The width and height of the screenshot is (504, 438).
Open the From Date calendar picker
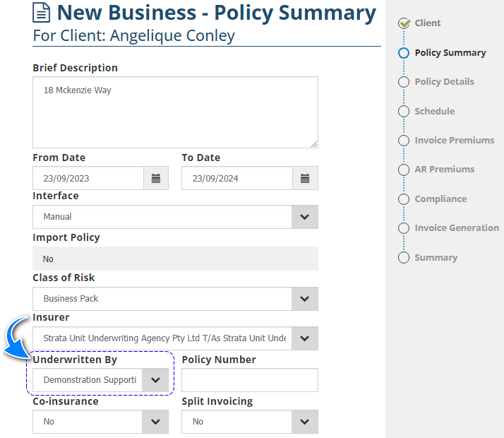156,179
